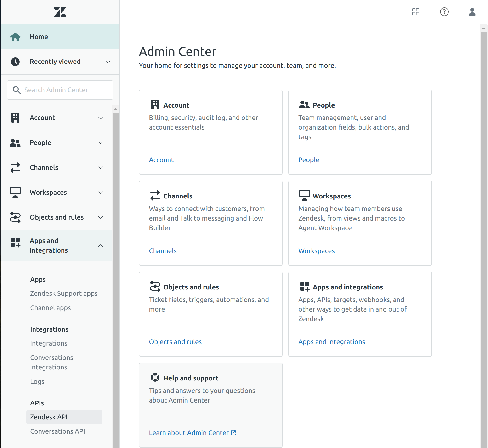Click the search magnifier icon
This screenshot has height=448, width=488.
17,90
